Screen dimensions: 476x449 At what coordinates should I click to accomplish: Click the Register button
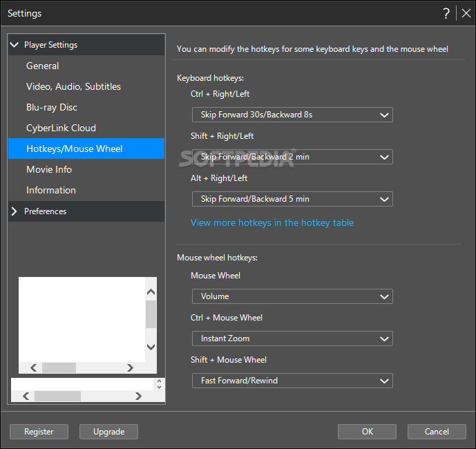click(x=39, y=432)
